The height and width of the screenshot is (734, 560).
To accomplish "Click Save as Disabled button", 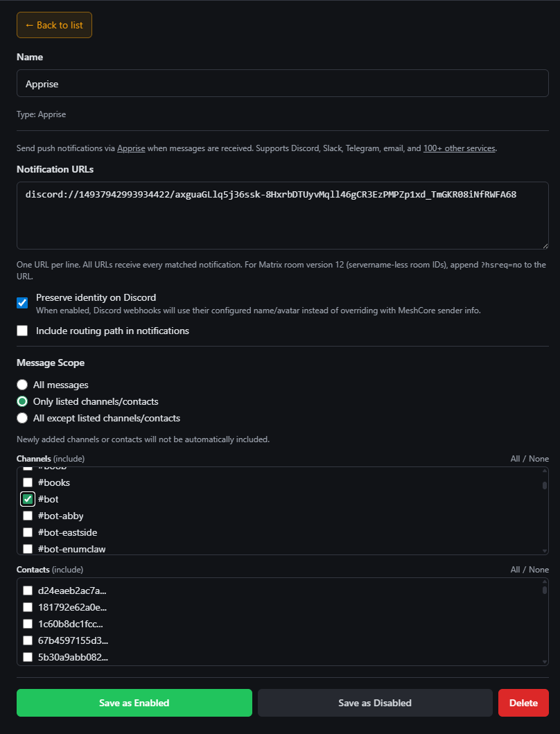I will pos(375,703).
